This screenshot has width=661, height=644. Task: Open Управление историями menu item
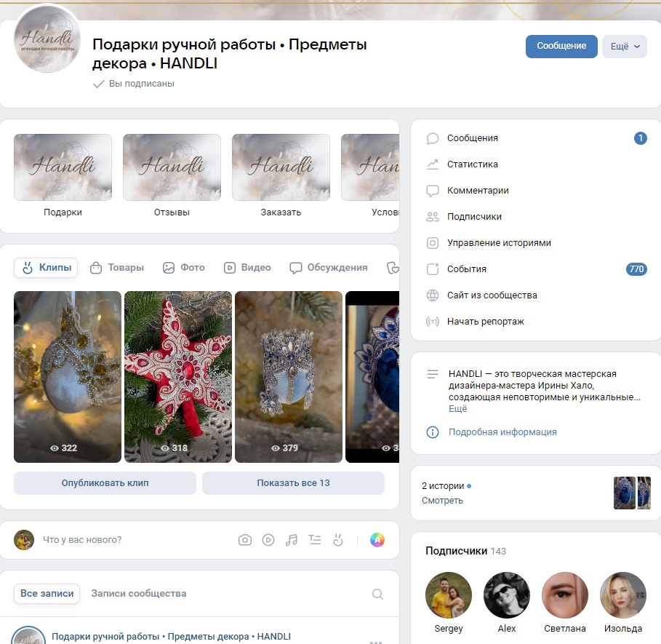tap(536, 242)
